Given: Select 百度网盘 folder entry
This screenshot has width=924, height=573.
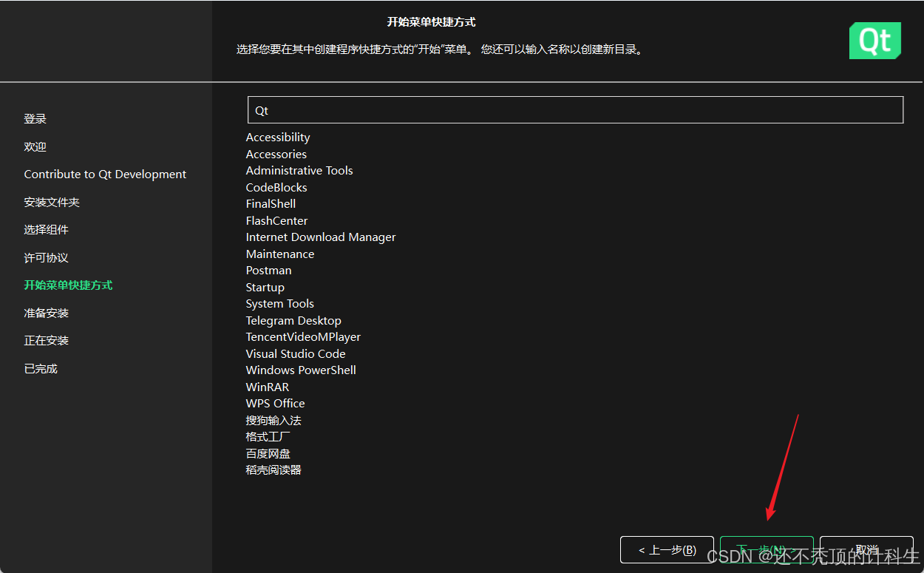Looking at the screenshot, I should coord(268,454).
